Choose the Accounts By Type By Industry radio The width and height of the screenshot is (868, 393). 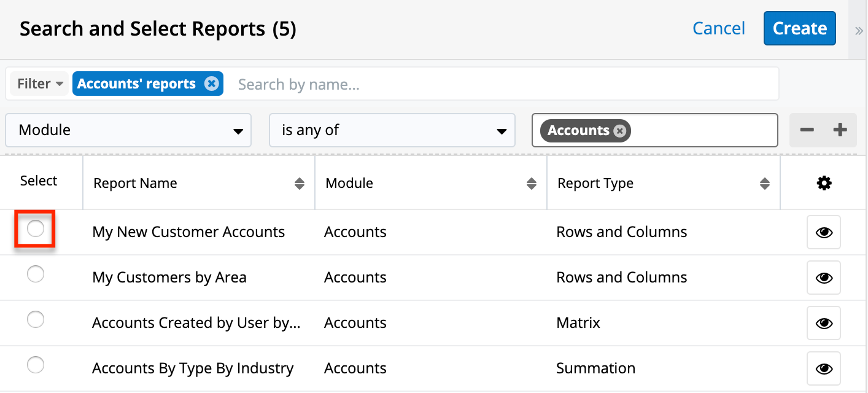pyautogui.click(x=36, y=365)
